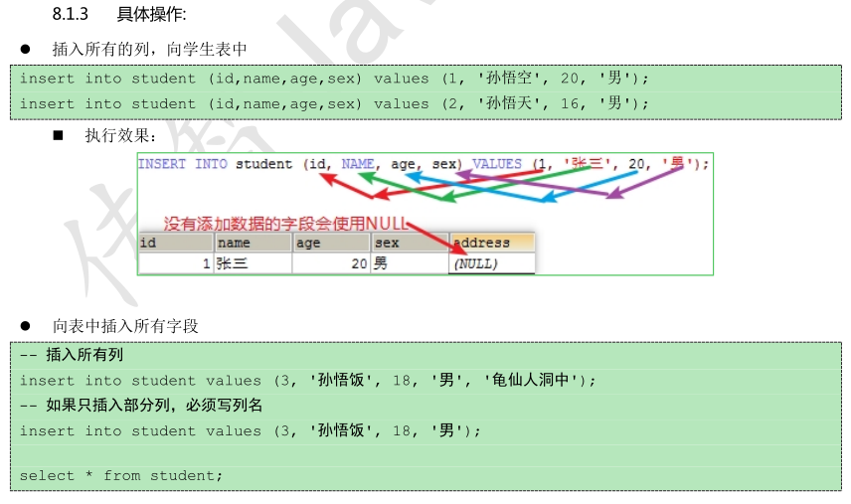
Task: Click the "sex" column header in result table
Action: (410, 243)
